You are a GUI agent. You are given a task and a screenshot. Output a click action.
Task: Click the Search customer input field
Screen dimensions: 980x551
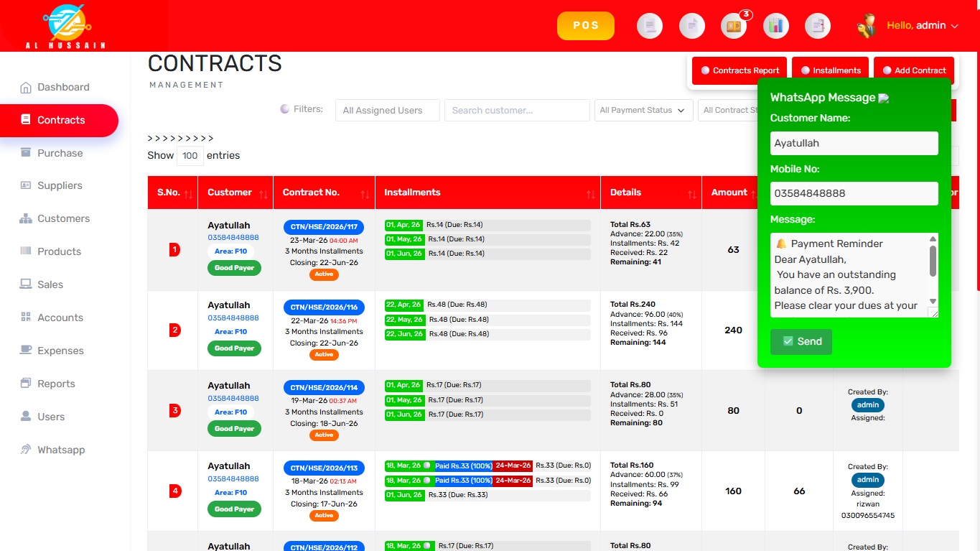click(516, 110)
